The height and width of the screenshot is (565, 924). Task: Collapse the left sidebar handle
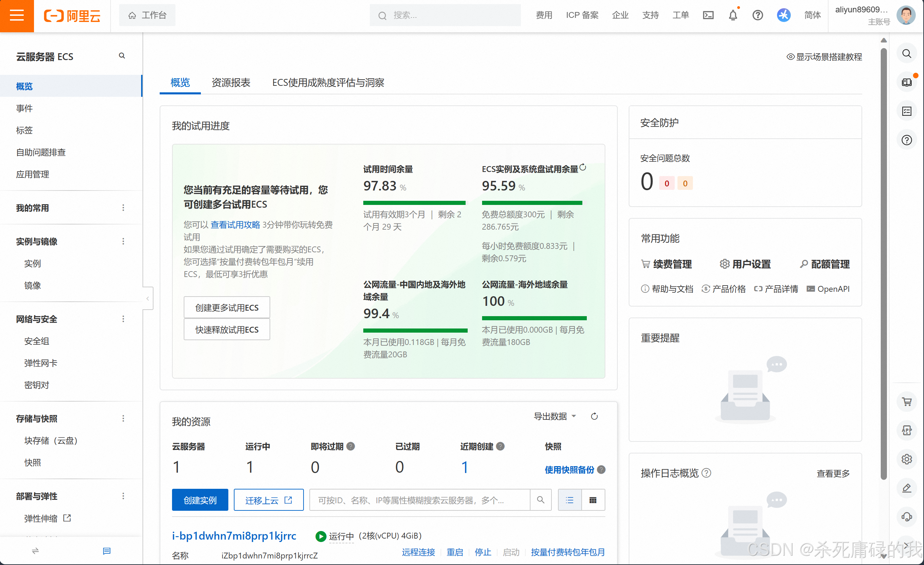click(148, 298)
